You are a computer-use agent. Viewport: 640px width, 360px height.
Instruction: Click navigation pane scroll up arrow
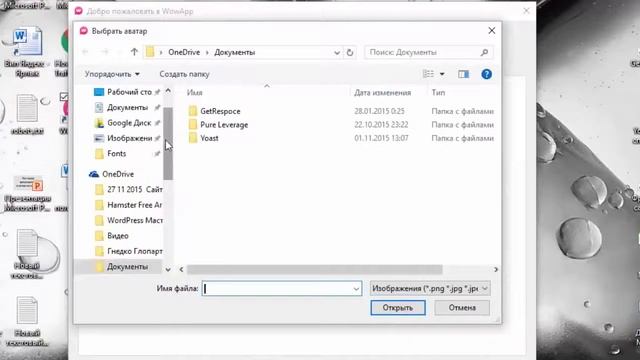pos(168,91)
